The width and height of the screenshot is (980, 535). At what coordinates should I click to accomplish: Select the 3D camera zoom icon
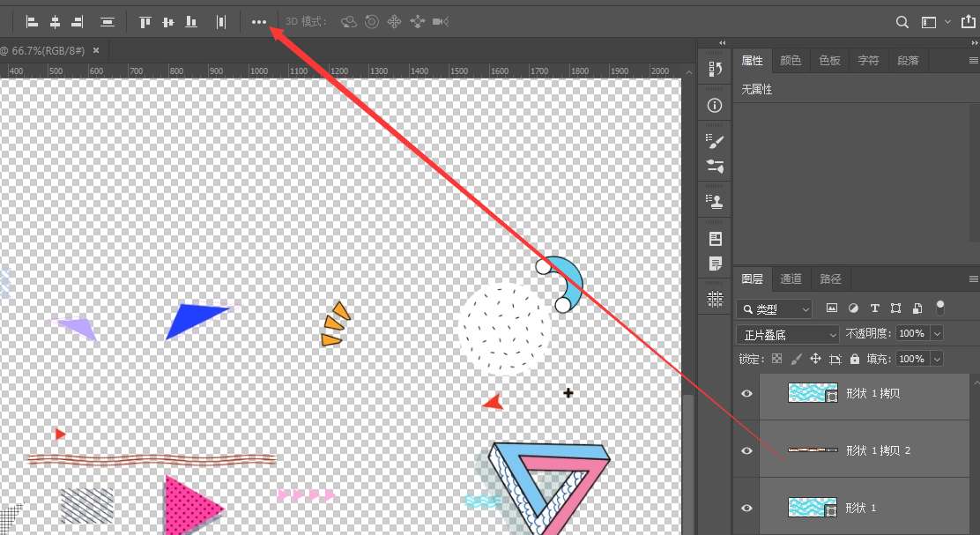pos(441,22)
